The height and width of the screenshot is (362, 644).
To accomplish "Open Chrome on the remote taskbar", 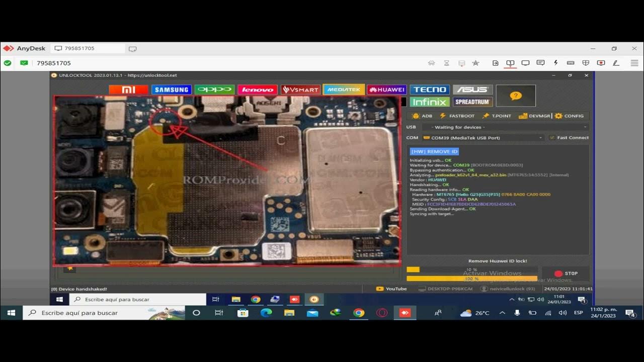I will tap(256, 299).
